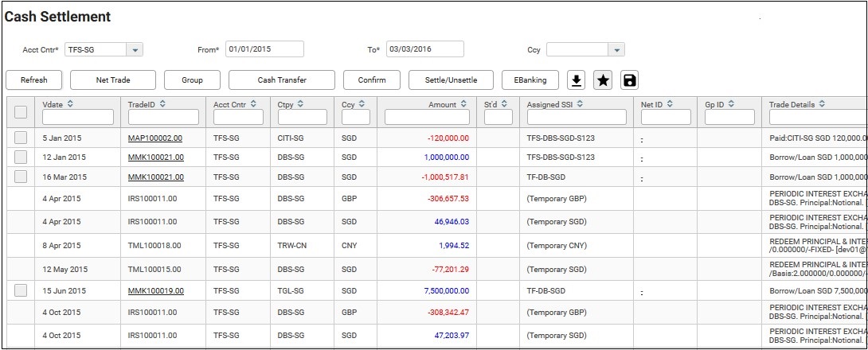Sort by St'd column arrows
The width and height of the screenshot is (868, 350).
[x=504, y=104]
